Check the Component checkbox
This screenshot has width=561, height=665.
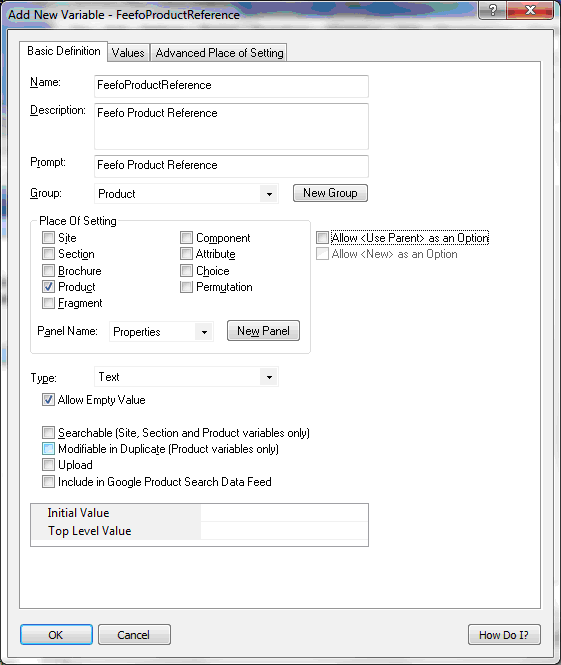[186, 238]
